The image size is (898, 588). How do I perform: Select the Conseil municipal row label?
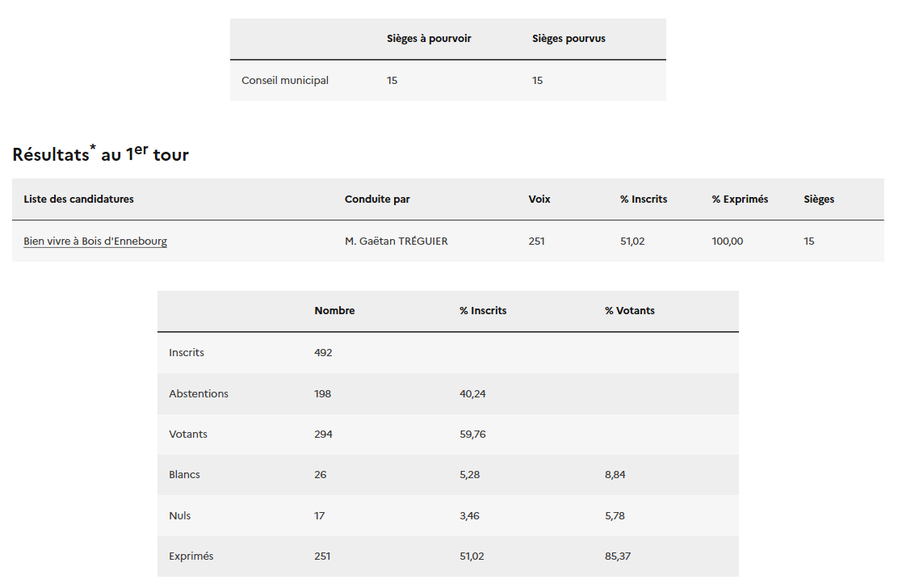(285, 81)
